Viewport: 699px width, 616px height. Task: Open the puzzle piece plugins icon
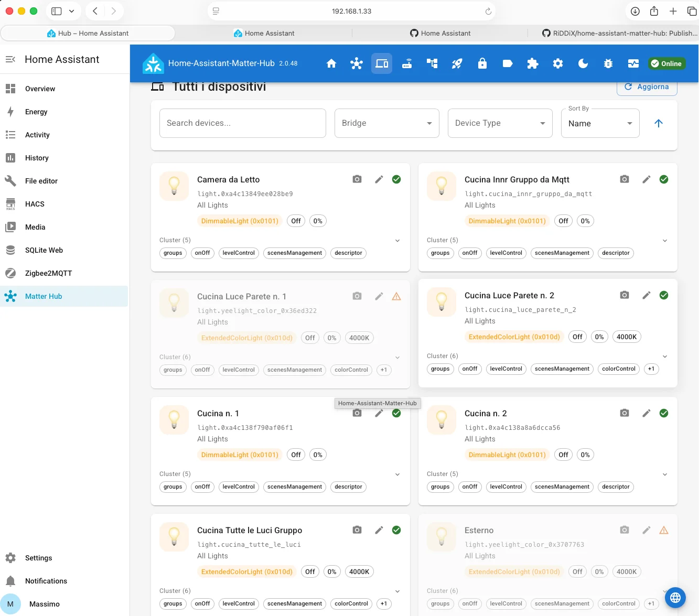(x=533, y=63)
